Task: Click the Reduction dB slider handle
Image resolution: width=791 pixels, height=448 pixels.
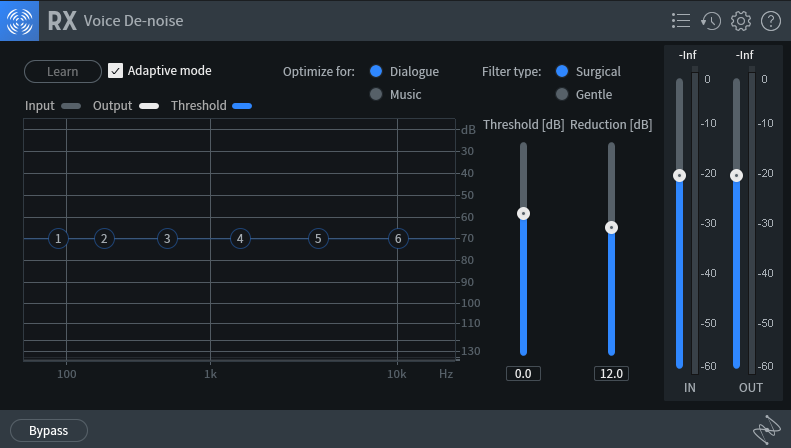Action: click(x=611, y=228)
